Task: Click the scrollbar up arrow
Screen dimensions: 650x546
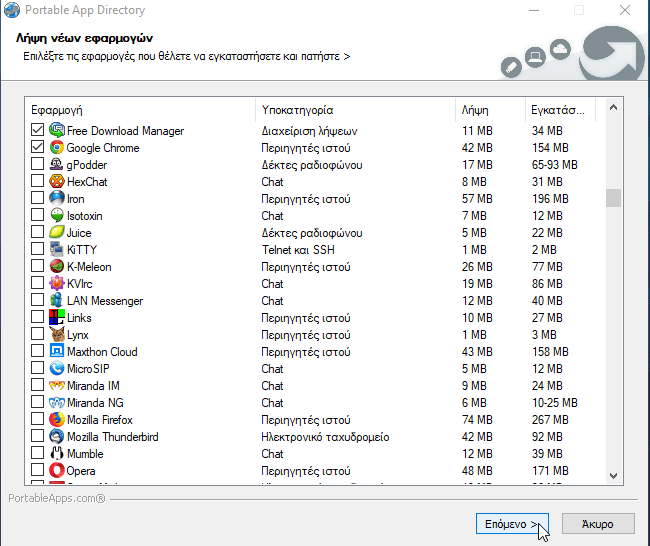Action: [614, 108]
